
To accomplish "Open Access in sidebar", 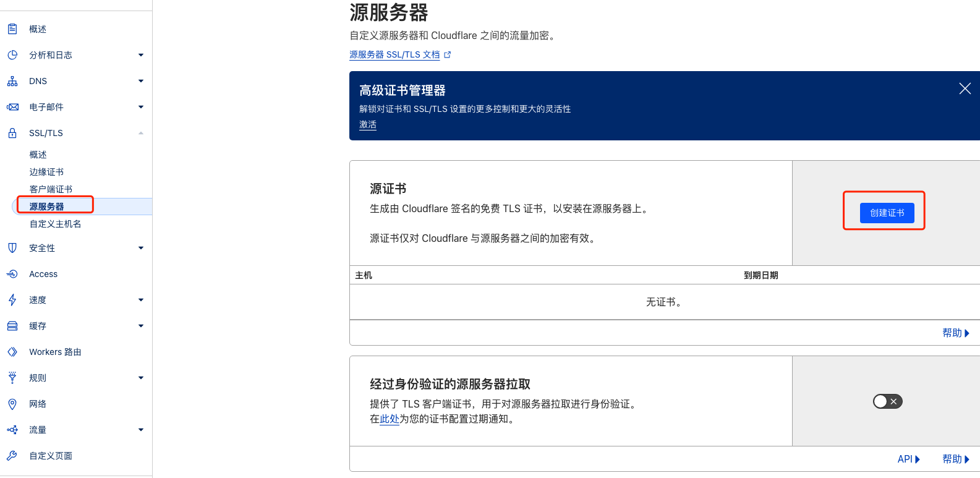I will pyautogui.click(x=43, y=274).
